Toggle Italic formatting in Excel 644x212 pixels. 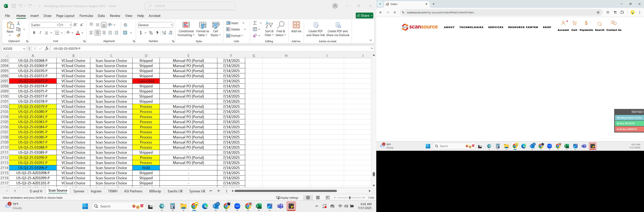point(40,33)
